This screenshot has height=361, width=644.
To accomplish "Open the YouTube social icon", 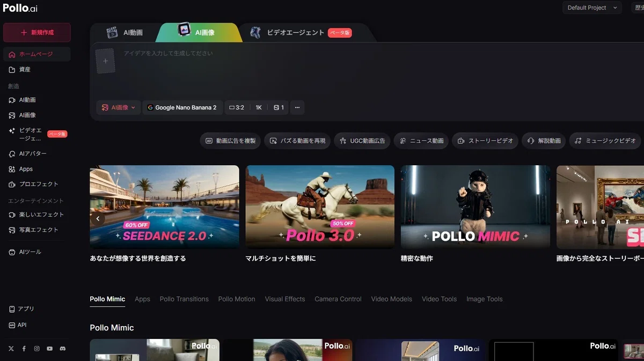I will pos(49,349).
